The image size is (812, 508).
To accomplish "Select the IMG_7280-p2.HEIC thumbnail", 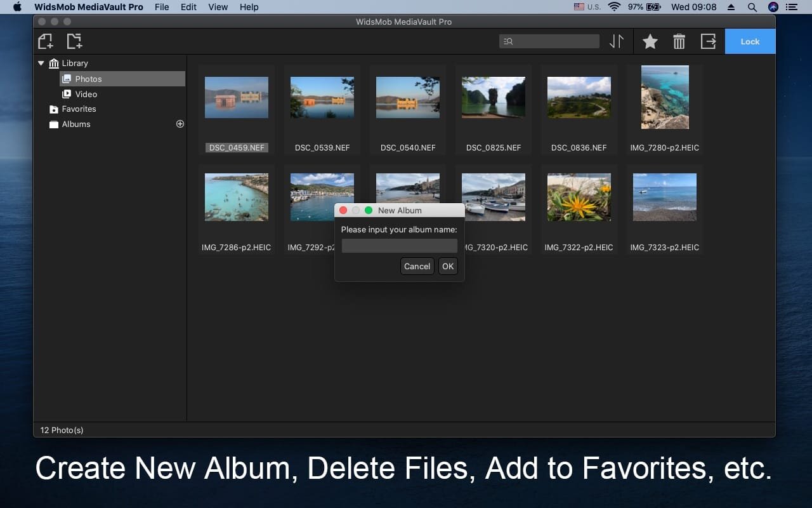I will (x=665, y=97).
